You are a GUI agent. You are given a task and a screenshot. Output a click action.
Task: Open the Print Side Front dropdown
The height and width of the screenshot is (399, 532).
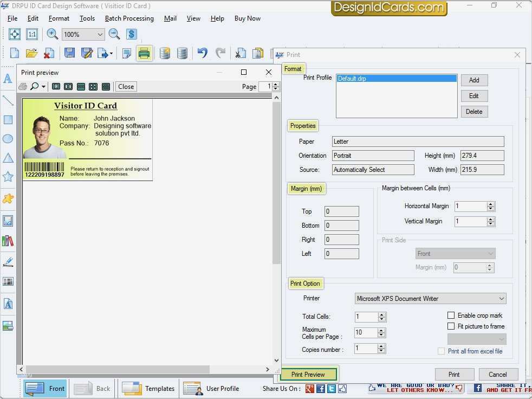tap(491, 254)
